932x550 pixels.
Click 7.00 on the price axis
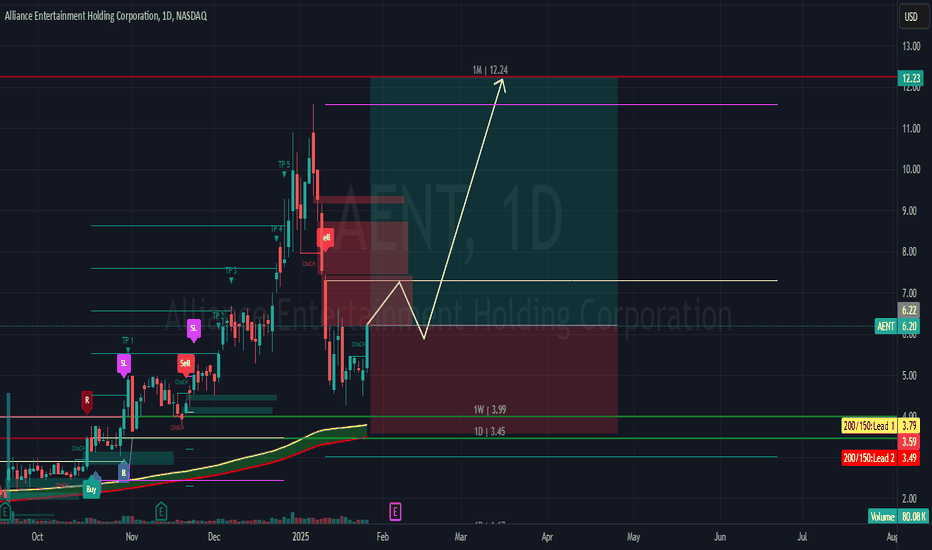pos(911,293)
